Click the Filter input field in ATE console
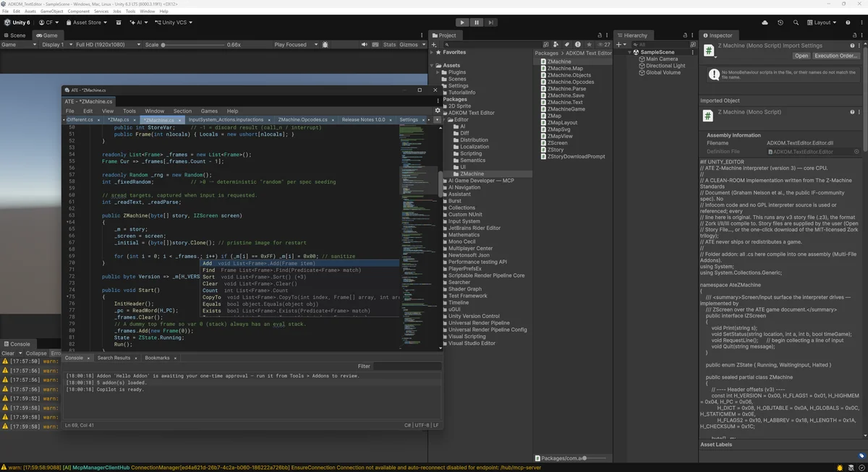This screenshot has height=472, width=868. point(407,366)
